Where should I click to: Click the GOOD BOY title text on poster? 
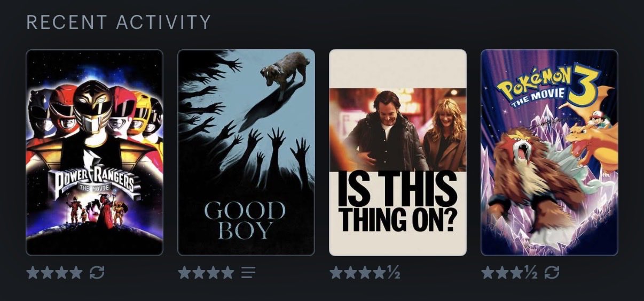[246, 220]
